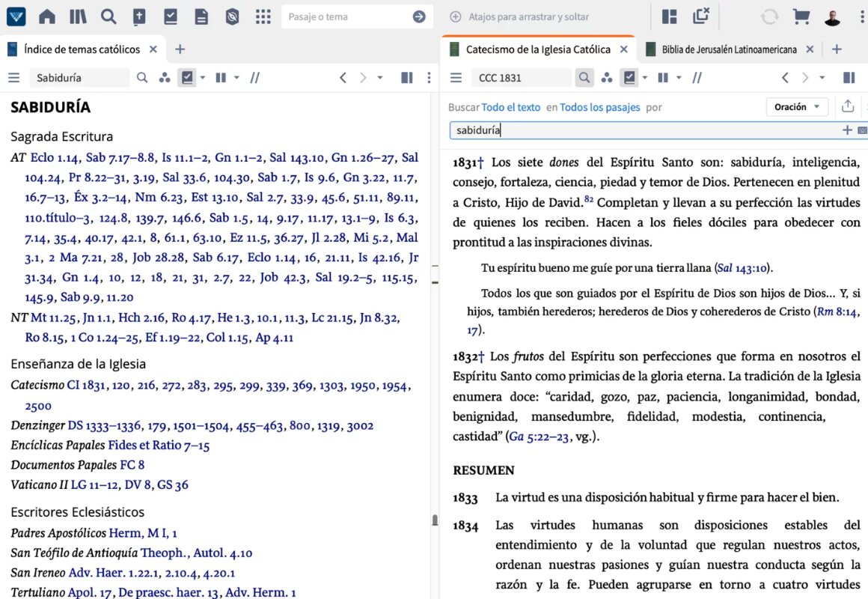Toggle multi-column view in Catecismo panel
868x599 pixels.
[x=663, y=78]
